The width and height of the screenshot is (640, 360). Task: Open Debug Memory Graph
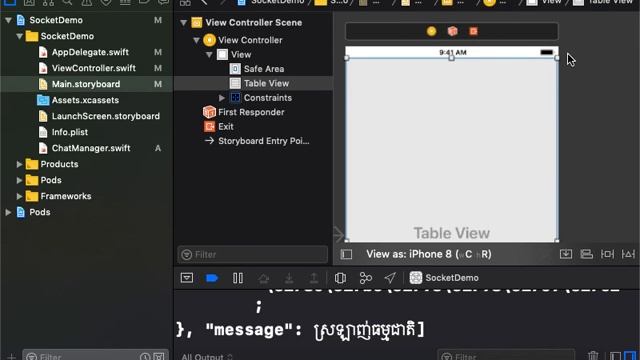click(x=366, y=278)
